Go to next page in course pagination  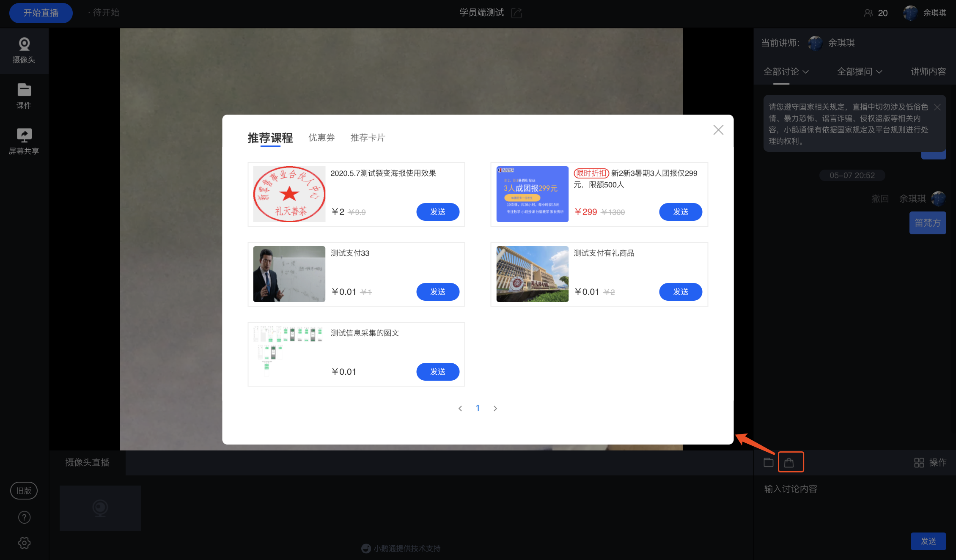tap(495, 408)
